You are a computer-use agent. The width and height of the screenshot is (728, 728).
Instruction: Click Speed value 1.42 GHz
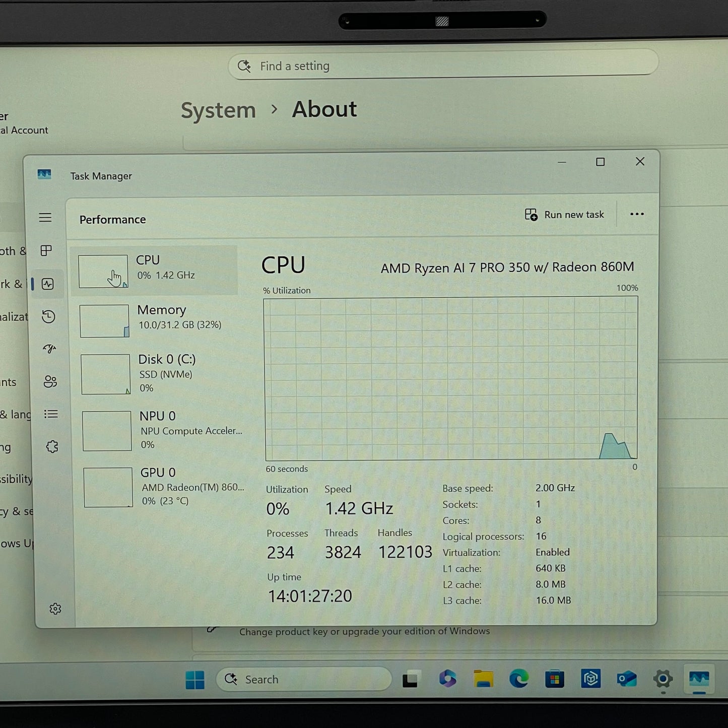point(359,509)
